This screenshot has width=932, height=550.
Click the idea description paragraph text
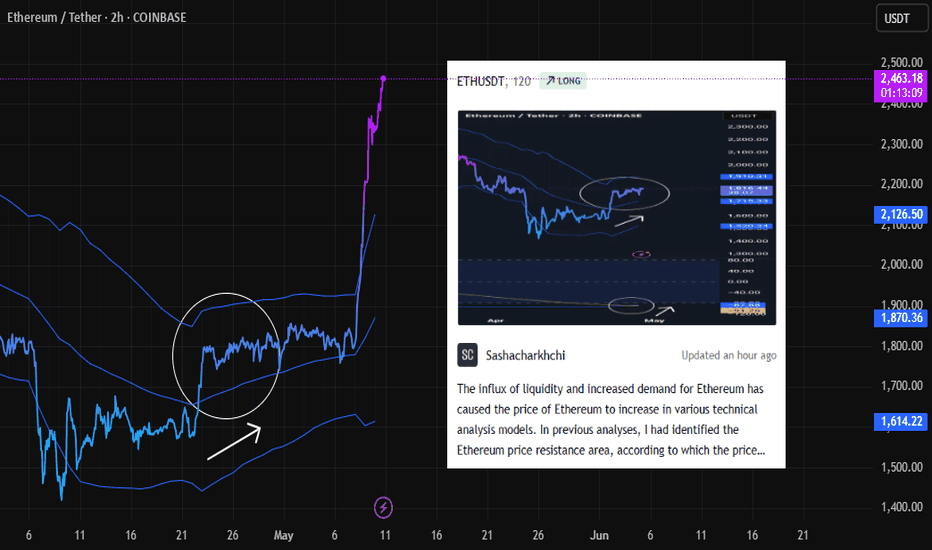pyautogui.click(x=610, y=419)
